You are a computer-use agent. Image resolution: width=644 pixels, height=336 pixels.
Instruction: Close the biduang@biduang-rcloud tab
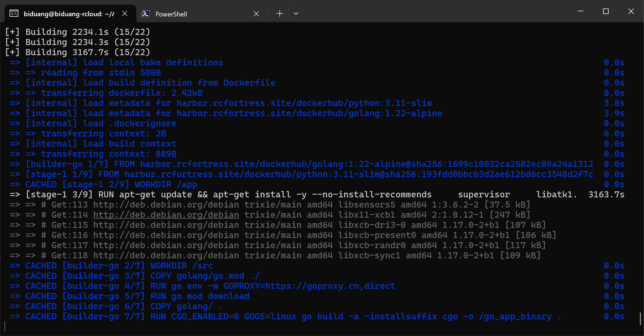[125, 13]
